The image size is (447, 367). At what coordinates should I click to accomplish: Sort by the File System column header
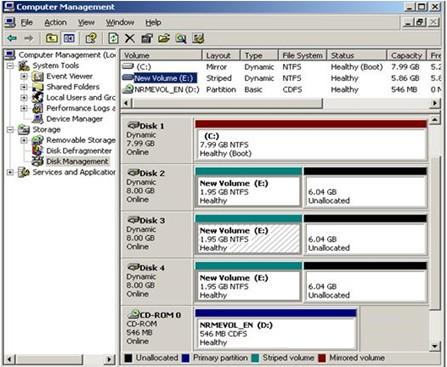tap(303, 56)
